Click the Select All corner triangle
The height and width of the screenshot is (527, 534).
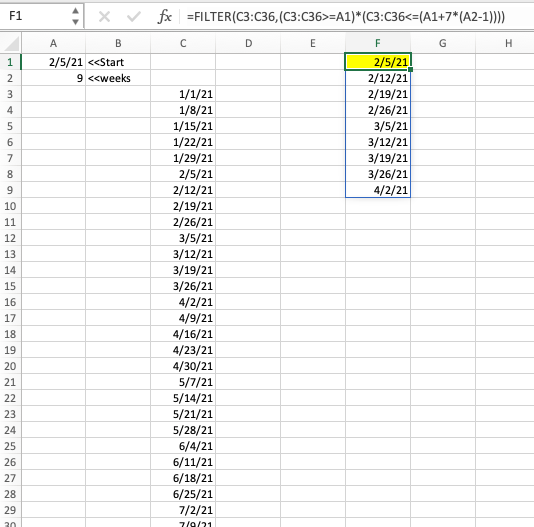12,44
